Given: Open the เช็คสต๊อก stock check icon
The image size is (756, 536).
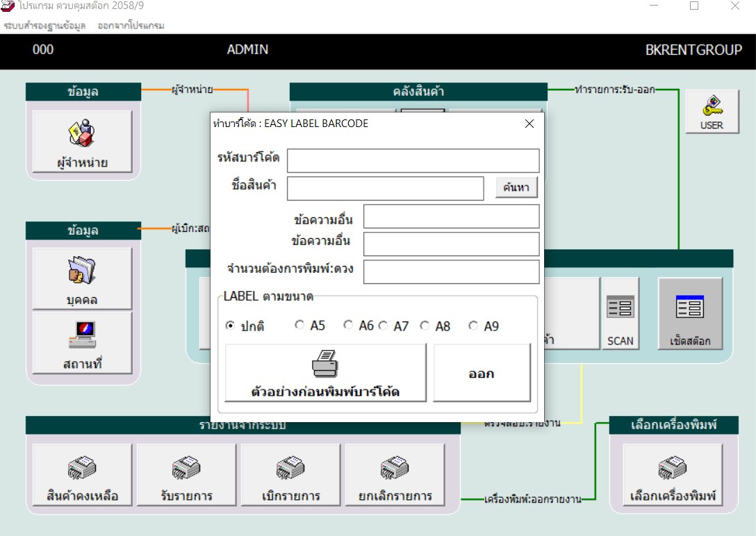Looking at the screenshot, I should click(690, 314).
